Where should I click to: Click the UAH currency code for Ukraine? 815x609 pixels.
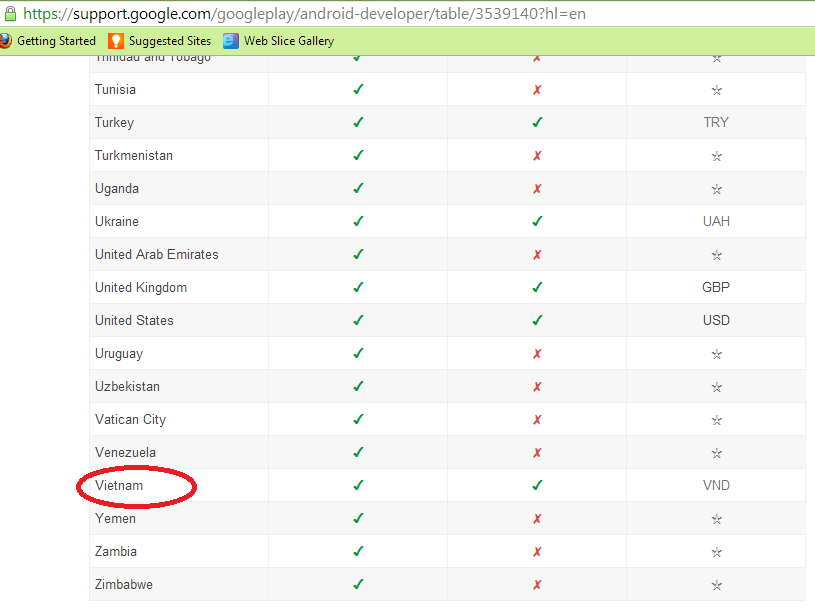point(716,222)
